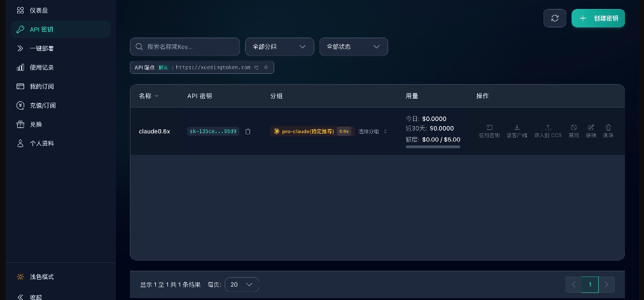This screenshot has width=644, height=300.
Task: Copy the sk-135ce API key with clipboard icon
Action: point(248,131)
